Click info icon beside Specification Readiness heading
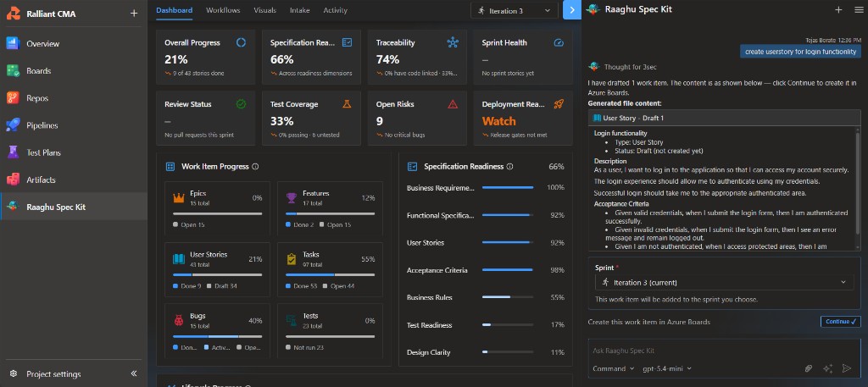The image size is (868, 387). pyautogui.click(x=509, y=167)
